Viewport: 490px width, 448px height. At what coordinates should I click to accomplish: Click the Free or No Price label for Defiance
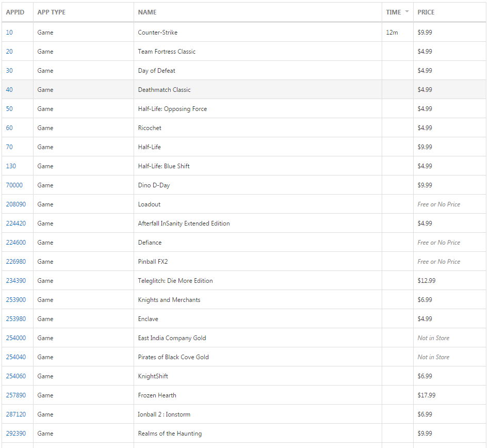coord(438,242)
